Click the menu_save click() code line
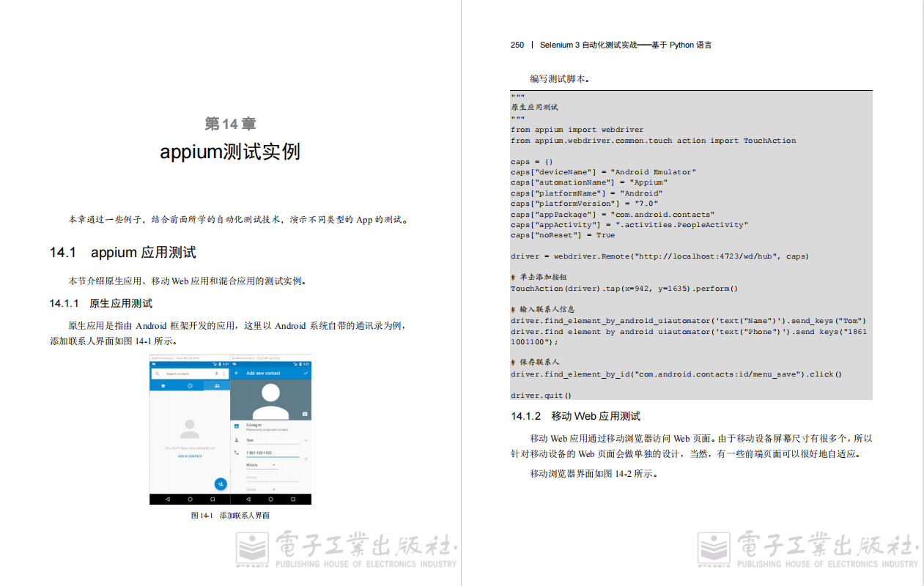The height and width of the screenshot is (586, 924). click(676, 374)
